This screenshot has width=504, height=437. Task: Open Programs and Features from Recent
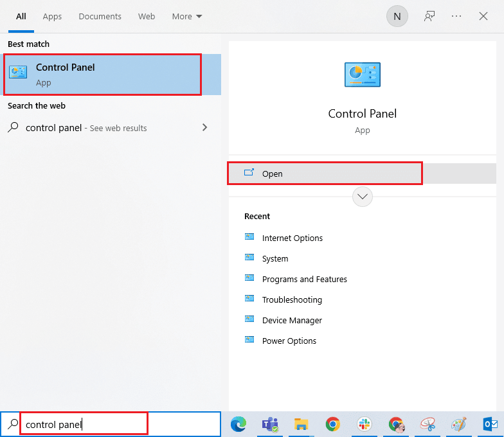(x=305, y=279)
